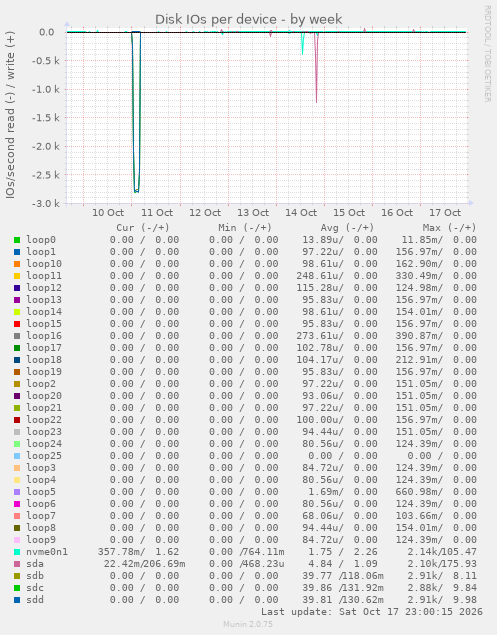Click the y-axis title 'IOs/second read (-) / write (+)'
The width and height of the screenshot is (497, 635).
pyautogui.click(x=10, y=115)
